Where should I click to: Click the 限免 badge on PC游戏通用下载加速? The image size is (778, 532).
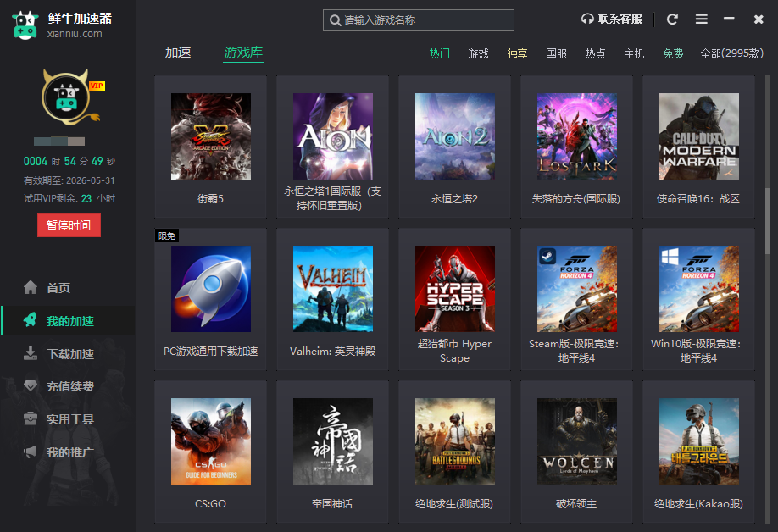coord(167,236)
